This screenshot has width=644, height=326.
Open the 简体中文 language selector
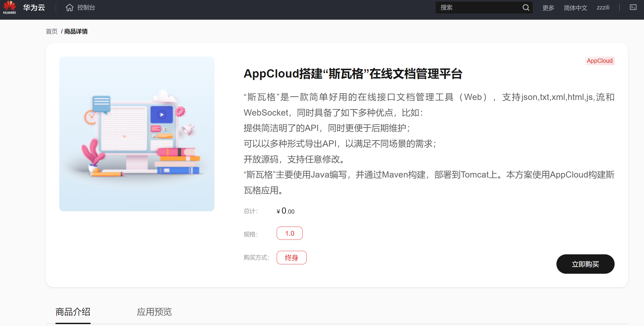[x=575, y=8]
